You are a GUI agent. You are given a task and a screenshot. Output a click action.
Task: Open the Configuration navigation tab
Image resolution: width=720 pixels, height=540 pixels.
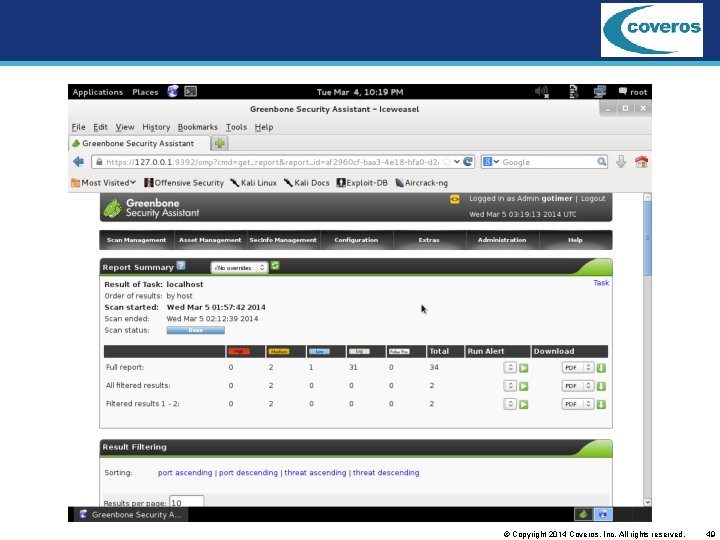356,240
